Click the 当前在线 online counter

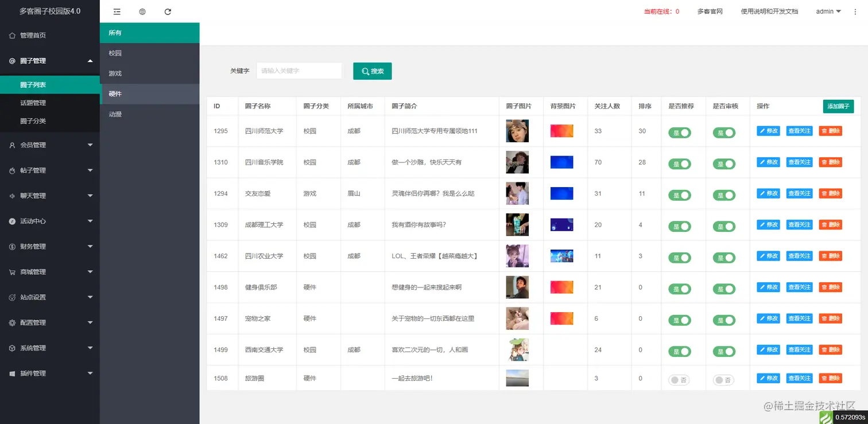[x=661, y=11]
